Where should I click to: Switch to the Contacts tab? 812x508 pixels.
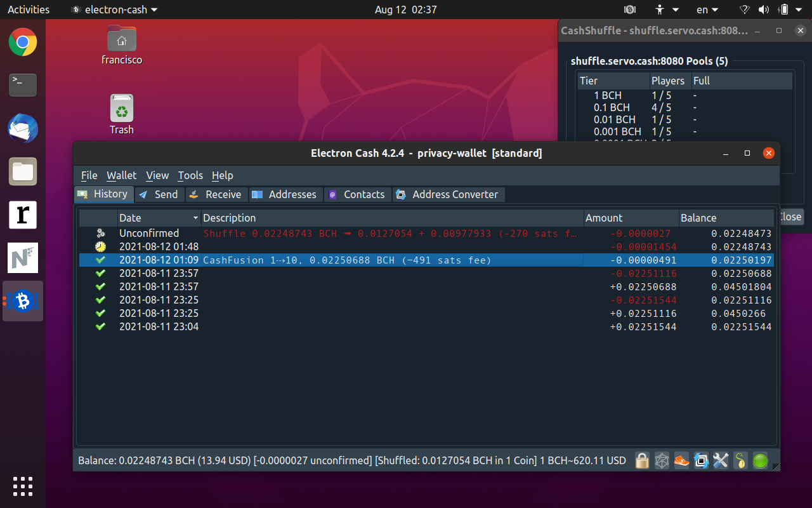(357, 194)
